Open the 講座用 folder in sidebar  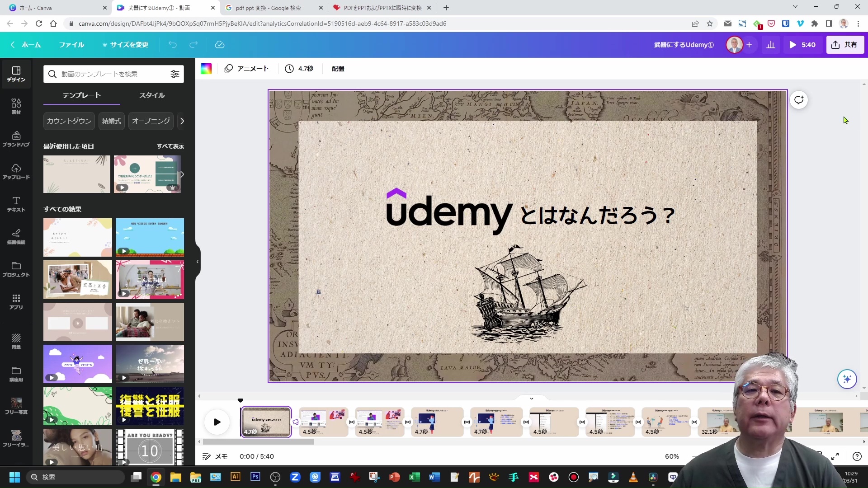(x=16, y=374)
